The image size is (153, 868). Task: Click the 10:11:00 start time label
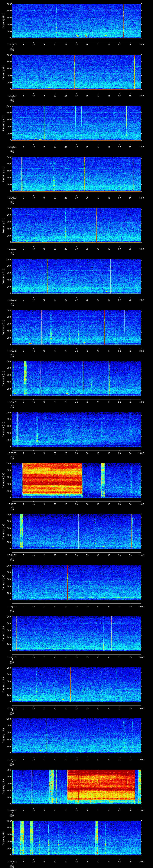[x=12, y=555]
